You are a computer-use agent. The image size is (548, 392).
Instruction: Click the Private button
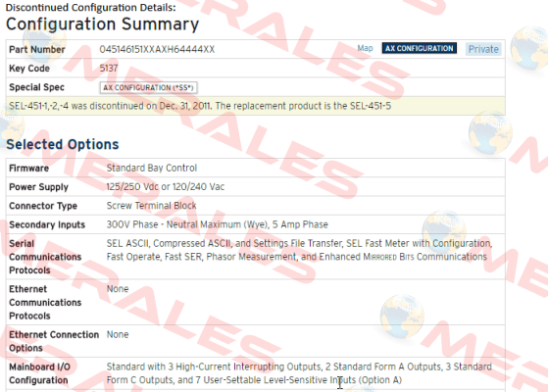(x=483, y=49)
